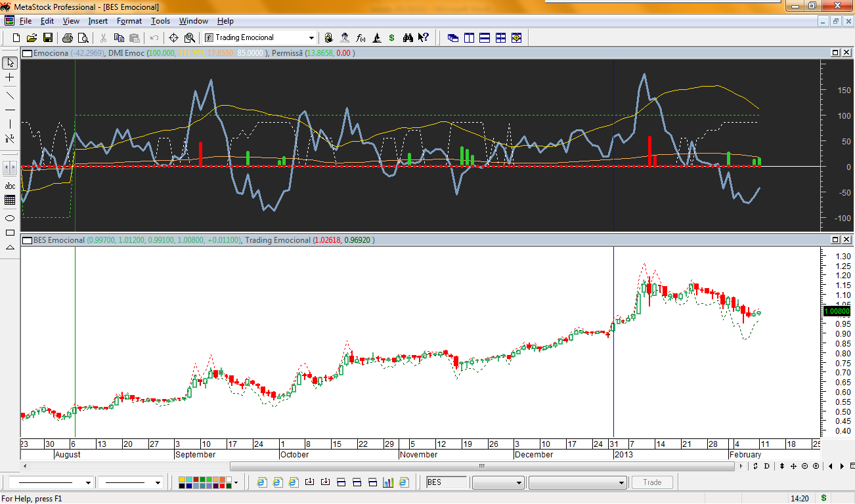Expand the empty dropdown next to BES field

point(519,482)
